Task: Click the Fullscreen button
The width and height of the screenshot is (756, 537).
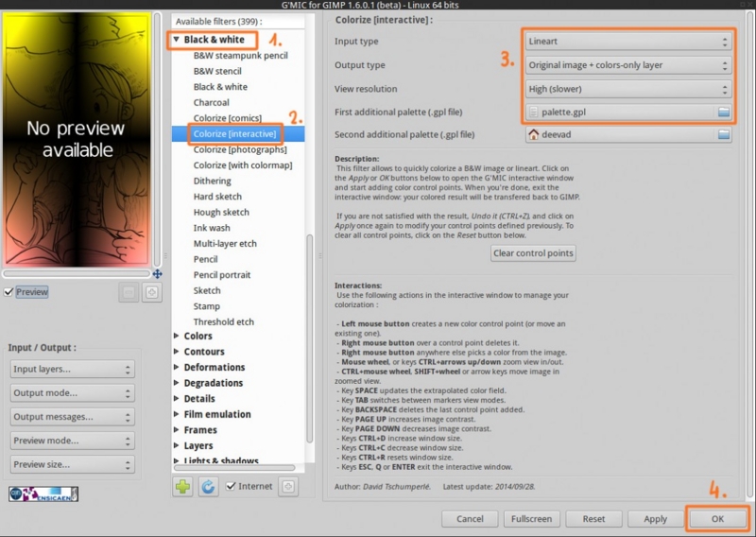Action: (x=531, y=519)
